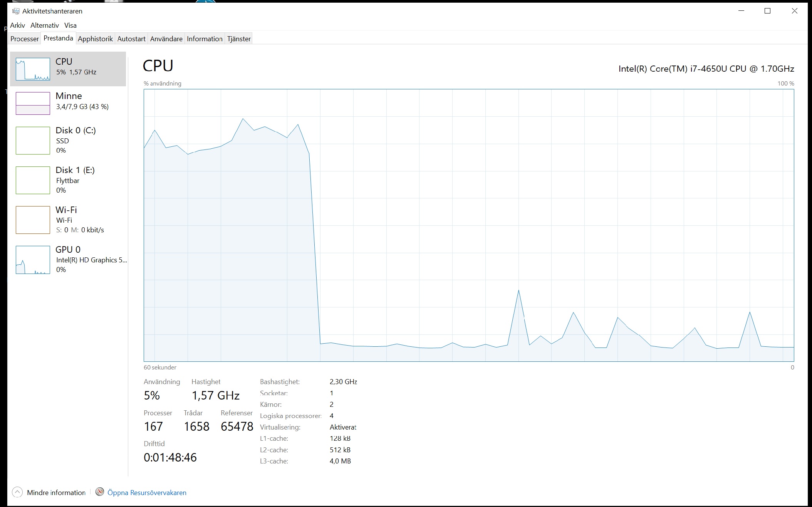Click the Intel Core i7-4650U processor name

(706, 69)
